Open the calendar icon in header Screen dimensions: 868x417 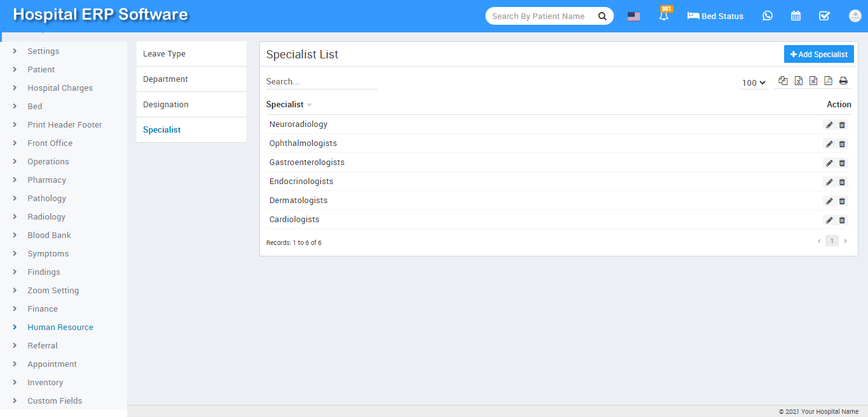click(796, 16)
